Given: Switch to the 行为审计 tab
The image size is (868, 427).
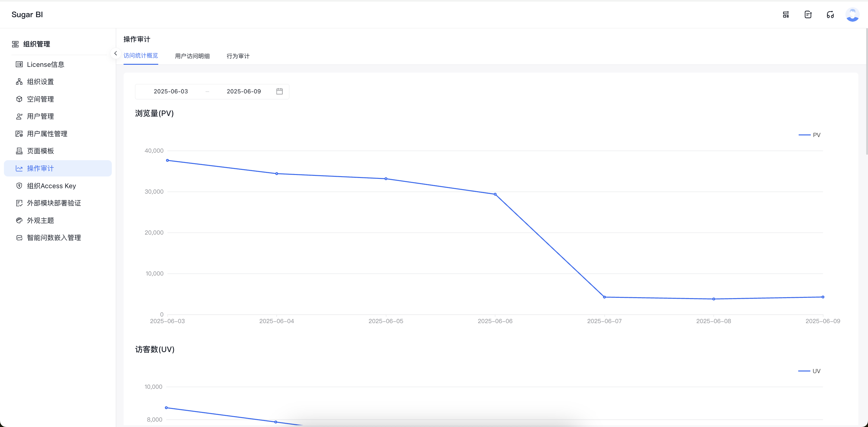Looking at the screenshot, I should [238, 56].
